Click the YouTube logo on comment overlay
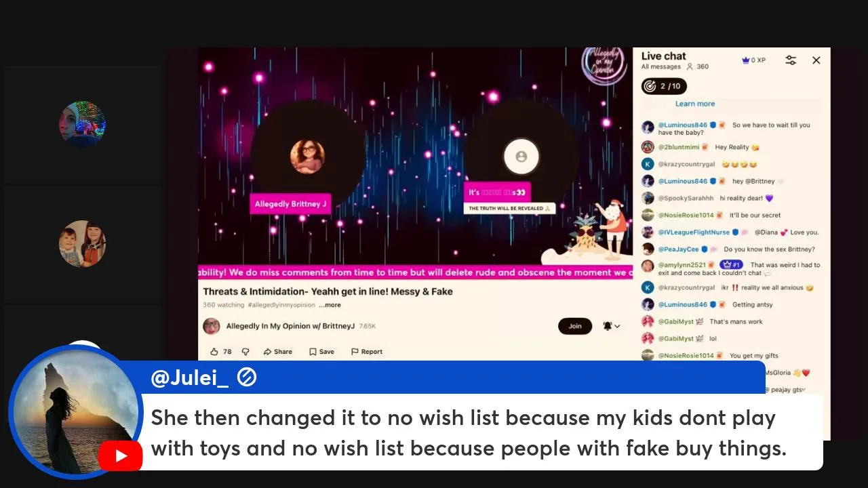This screenshot has width=868, height=488. pyautogui.click(x=121, y=455)
